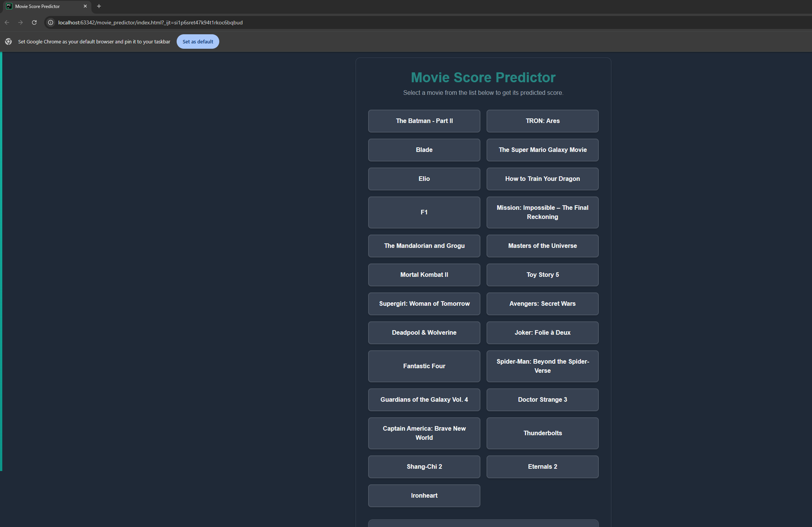Viewport: 812px width, 527px height.
Task: Select The Batman - Part II movie
Action: click(424, 121)
